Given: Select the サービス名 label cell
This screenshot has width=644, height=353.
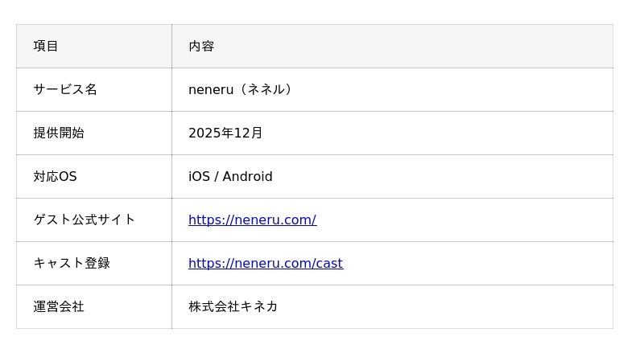Looking at the screenshot, I should point(94,89).
